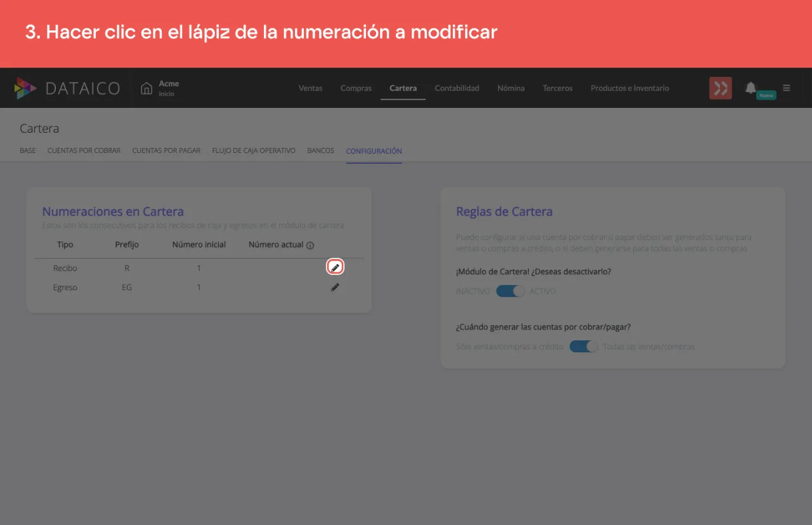Open Productos e Inventario menu
This screenshot has width=812, height=525.
point(630,88)
